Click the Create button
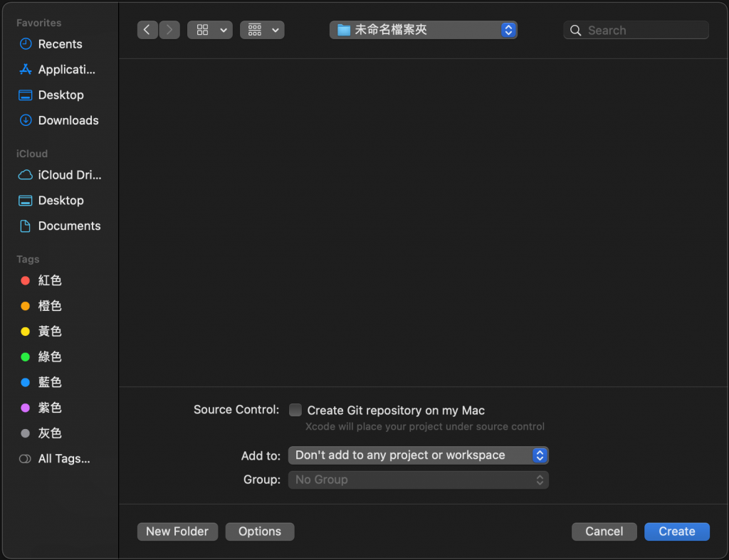This screenshot has width=729, height=560. click(677, 532)
